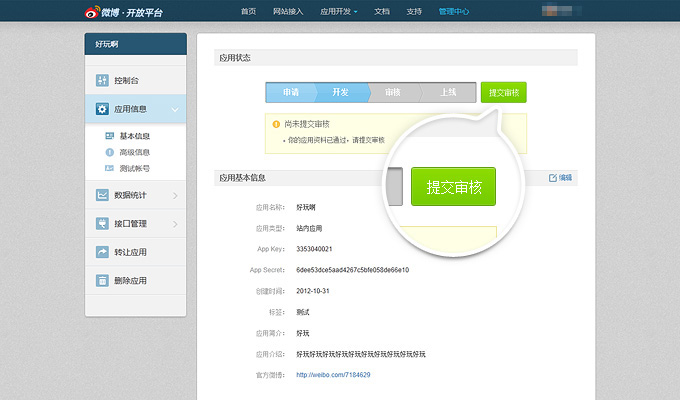Click the Weibo open platform logo
Image resolution: width=680 pixels, height=400 pixels.
[x=124, y=12]
